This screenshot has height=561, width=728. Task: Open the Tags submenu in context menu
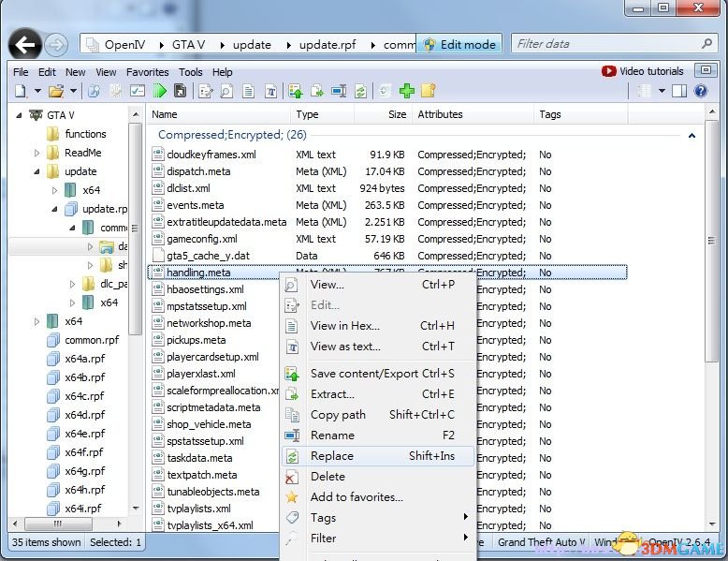378,517
